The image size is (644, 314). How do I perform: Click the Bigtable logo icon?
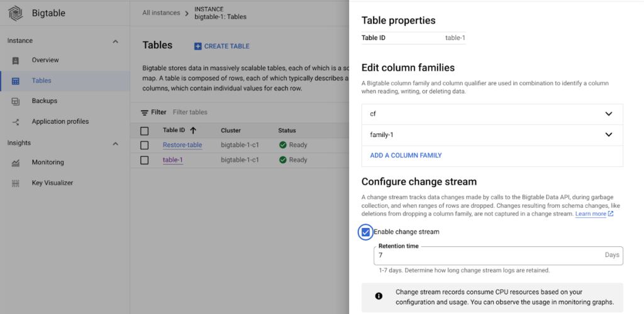[16, 13]
